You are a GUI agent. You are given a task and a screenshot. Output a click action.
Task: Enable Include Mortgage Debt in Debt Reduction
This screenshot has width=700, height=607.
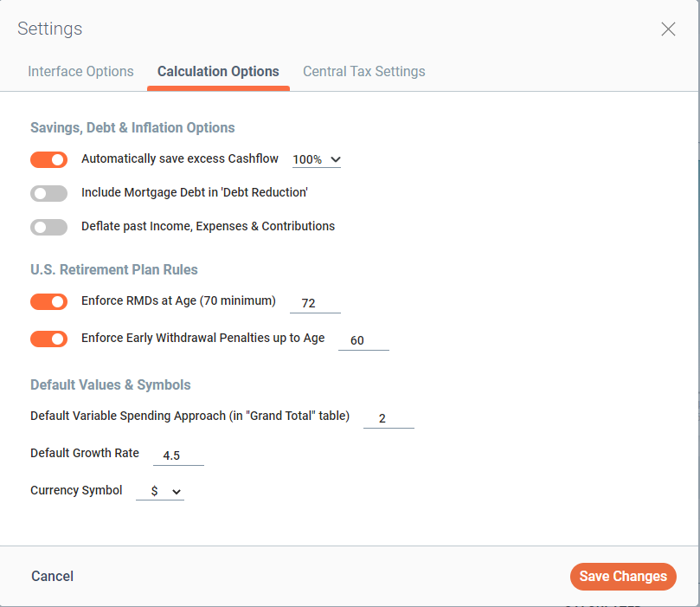click(48, 193)
